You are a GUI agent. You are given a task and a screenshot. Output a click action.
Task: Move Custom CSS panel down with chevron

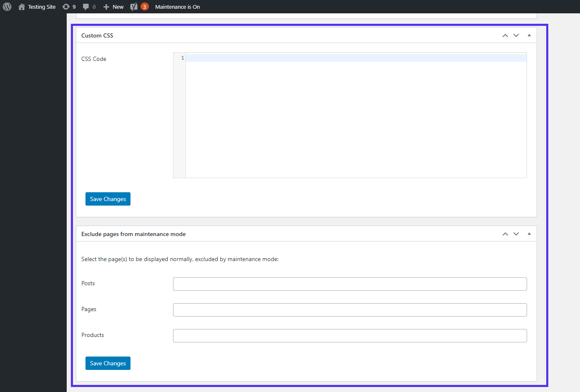[516, 35]
